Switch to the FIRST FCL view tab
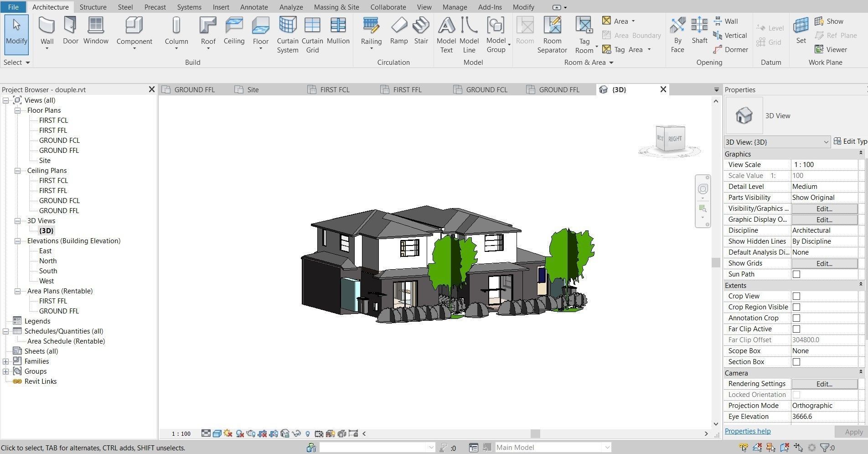 [335, 89]
